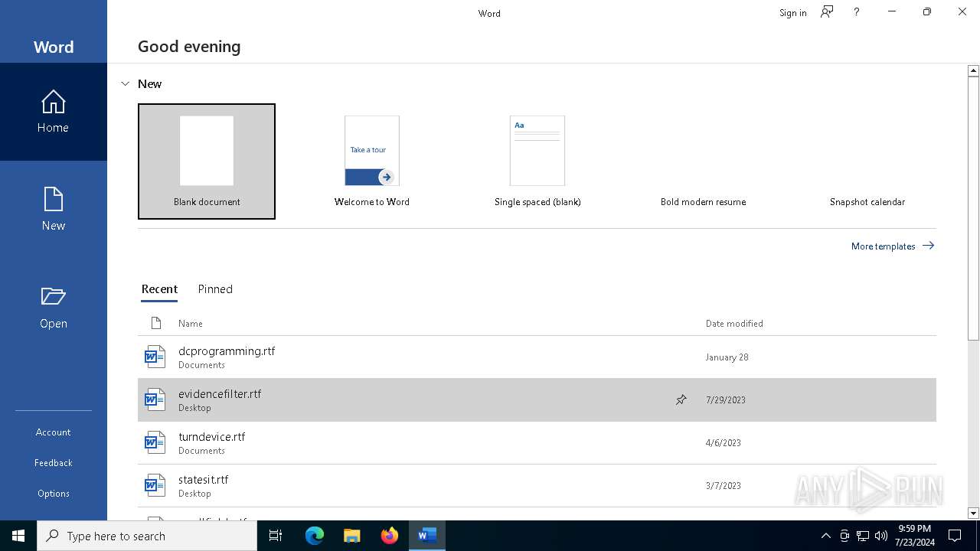The height and width of the screenshot is (551, 980).
Task: Open volume control in system tray
Action: (x=881, y=536)
